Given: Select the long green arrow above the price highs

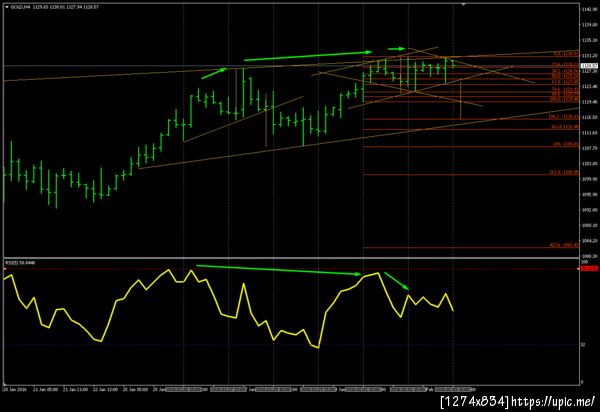Looking at the screenshot, I should [308, 56].
